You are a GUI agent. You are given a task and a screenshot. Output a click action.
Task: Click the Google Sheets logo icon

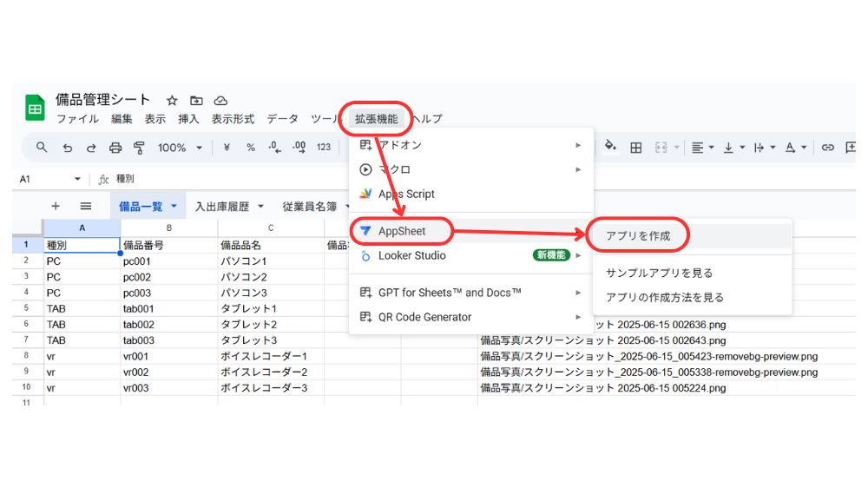[x=35, y=109]
